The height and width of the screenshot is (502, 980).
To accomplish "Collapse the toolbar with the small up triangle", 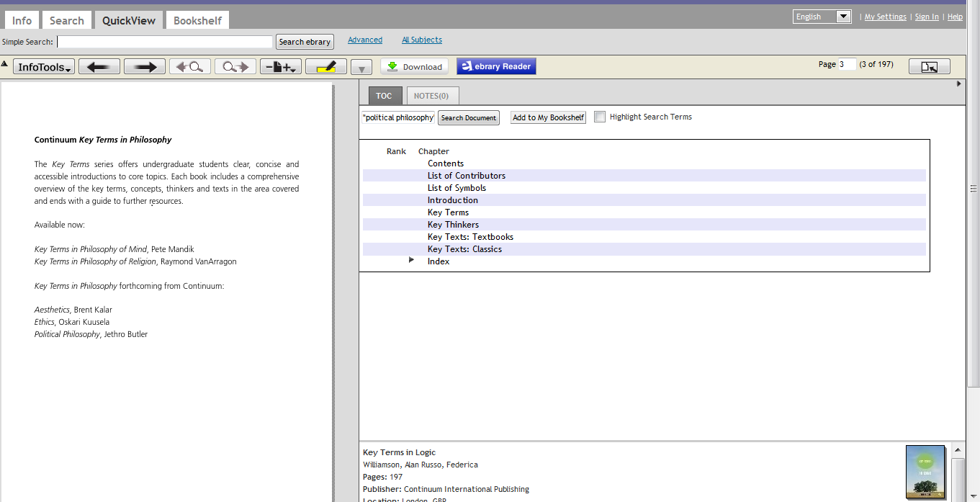I will point(4,64).
